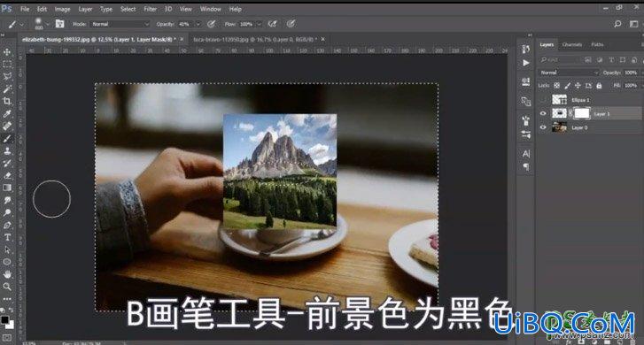
Task: Close the elizabeth-tsung document tab
Action: tap(182, 39)
